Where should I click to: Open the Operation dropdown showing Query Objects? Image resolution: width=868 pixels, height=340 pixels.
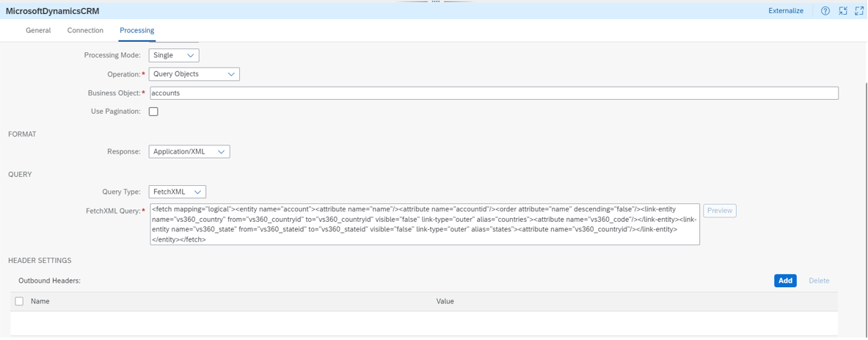194,74
